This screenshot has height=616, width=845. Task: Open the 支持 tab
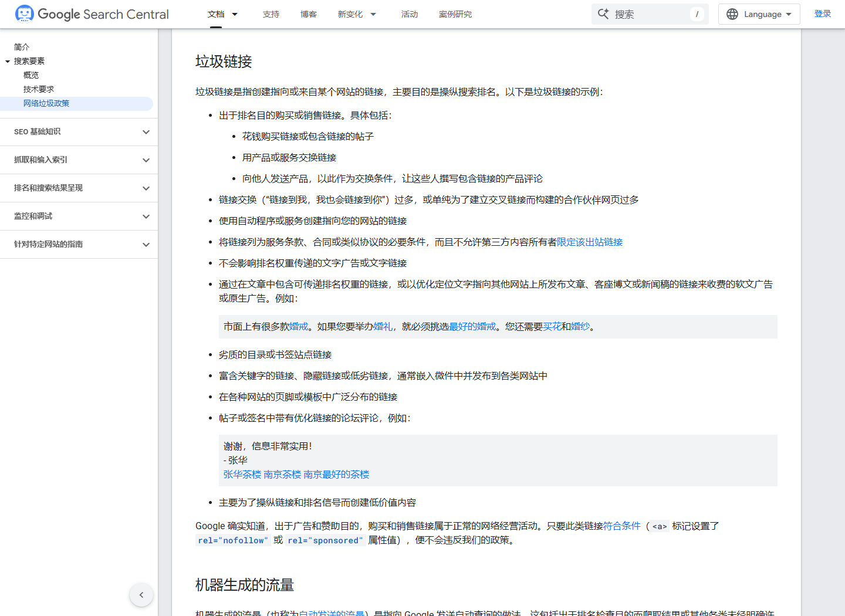pyautogui.click(x=271, y=14)
